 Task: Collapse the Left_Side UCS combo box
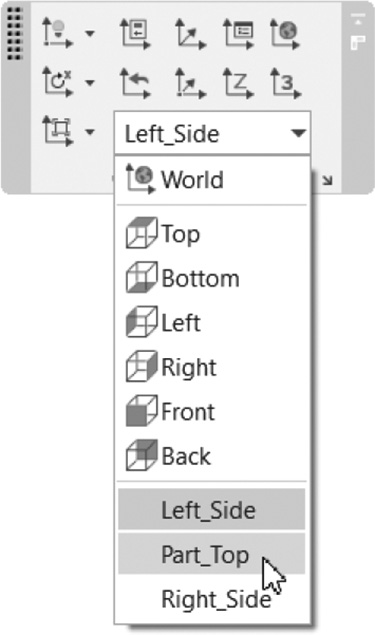[x=213, y=133]
